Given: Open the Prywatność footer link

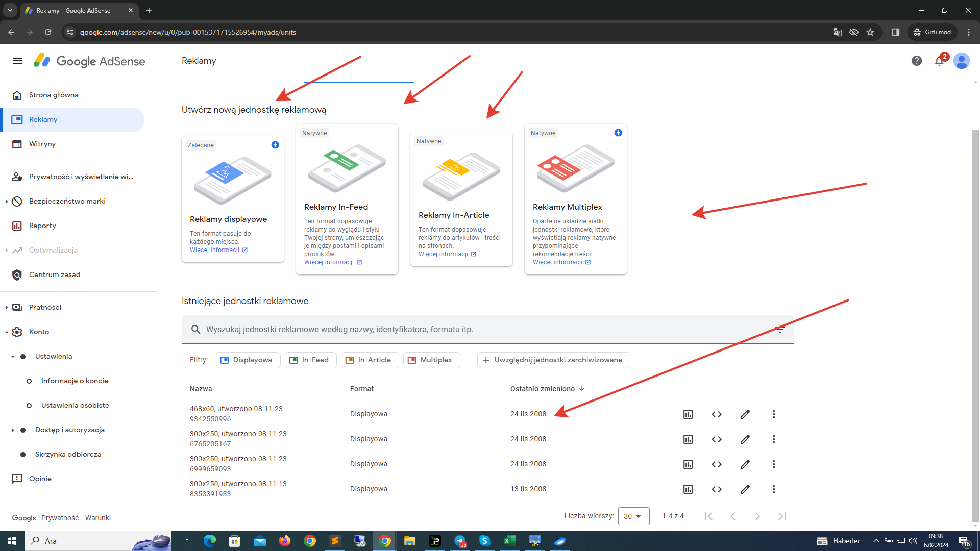Looking at the screenshot, I should click(x=60, y=518).
